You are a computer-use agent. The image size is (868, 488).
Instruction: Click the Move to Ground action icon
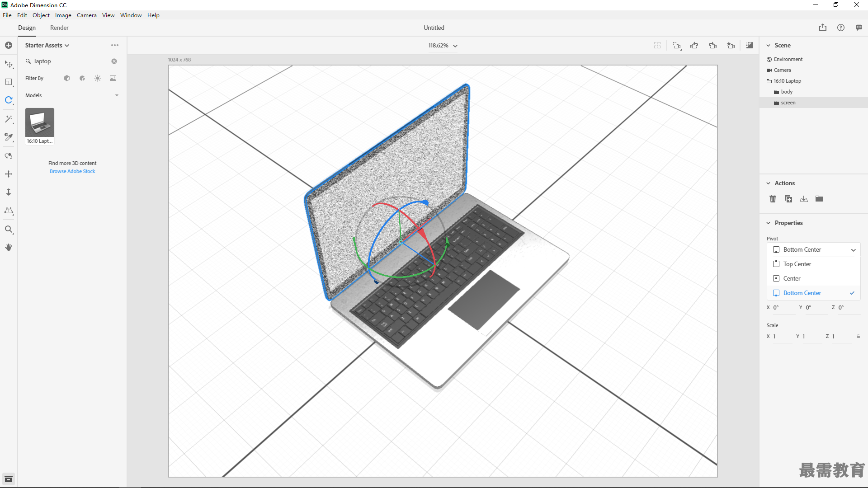pyautogui.click(x=804, y=199)
